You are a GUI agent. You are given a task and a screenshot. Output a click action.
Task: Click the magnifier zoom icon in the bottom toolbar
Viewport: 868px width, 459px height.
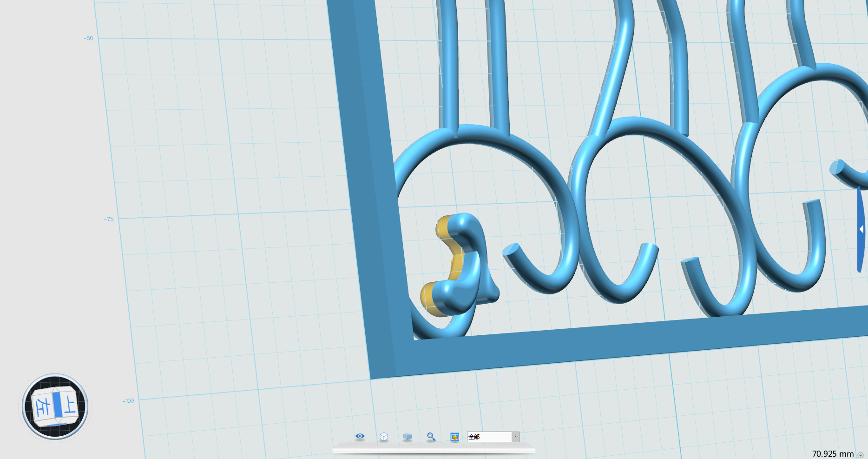[431, 437]
